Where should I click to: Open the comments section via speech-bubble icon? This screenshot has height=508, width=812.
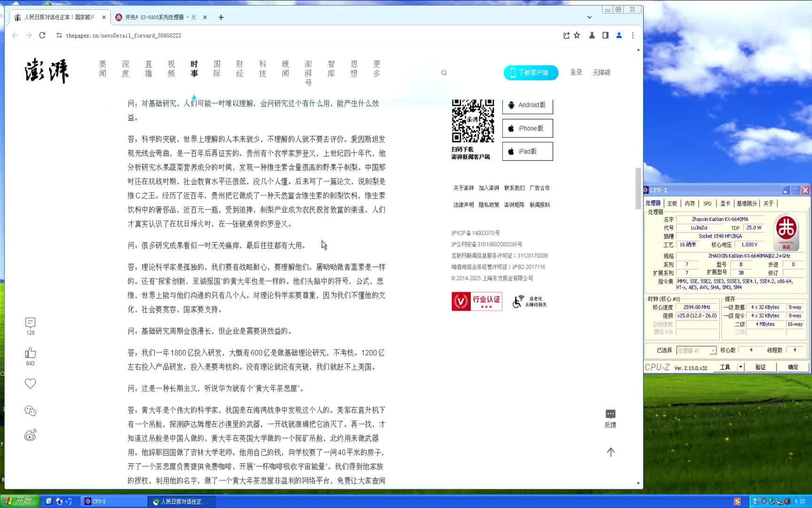point(30,323)
